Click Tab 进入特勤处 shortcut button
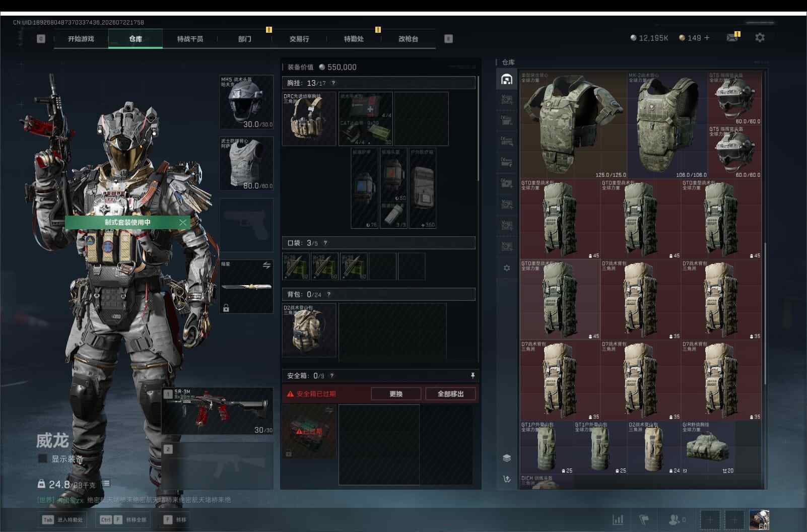Screen dimensions: 807x532 pyautogui.click(x=62, y=520)
